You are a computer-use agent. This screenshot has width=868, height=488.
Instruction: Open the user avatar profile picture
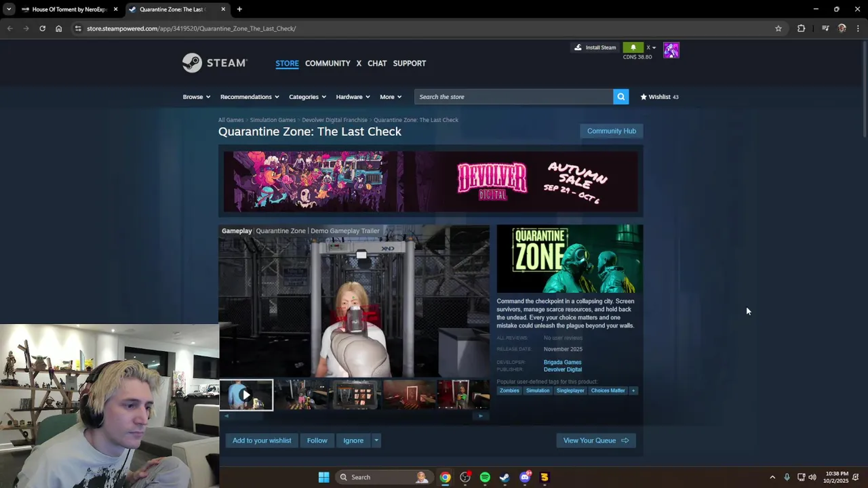point(671,50)
